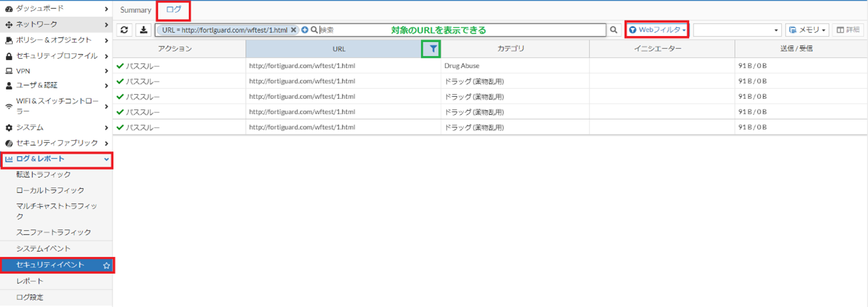
Task: Click the refresh log icon
Action: (124, 30)
